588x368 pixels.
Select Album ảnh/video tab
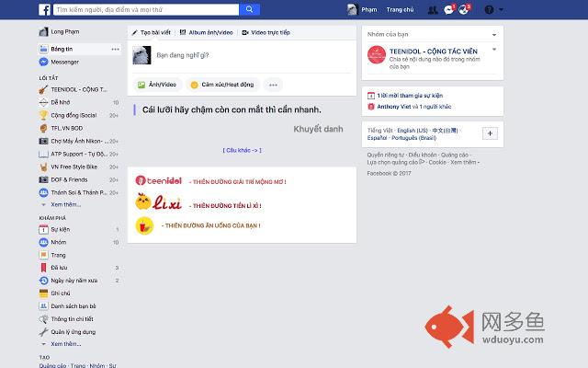(206, 33)
